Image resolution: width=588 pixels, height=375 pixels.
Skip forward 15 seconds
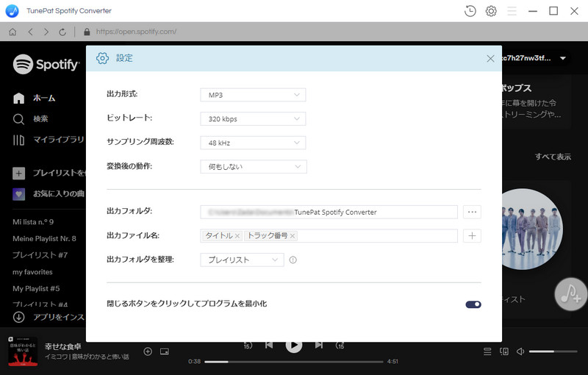coord(340,345)
